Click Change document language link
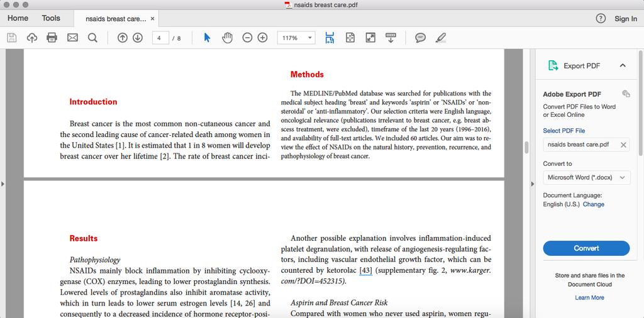Viewport: 644px width, 318px height. (x=594, y=204)
